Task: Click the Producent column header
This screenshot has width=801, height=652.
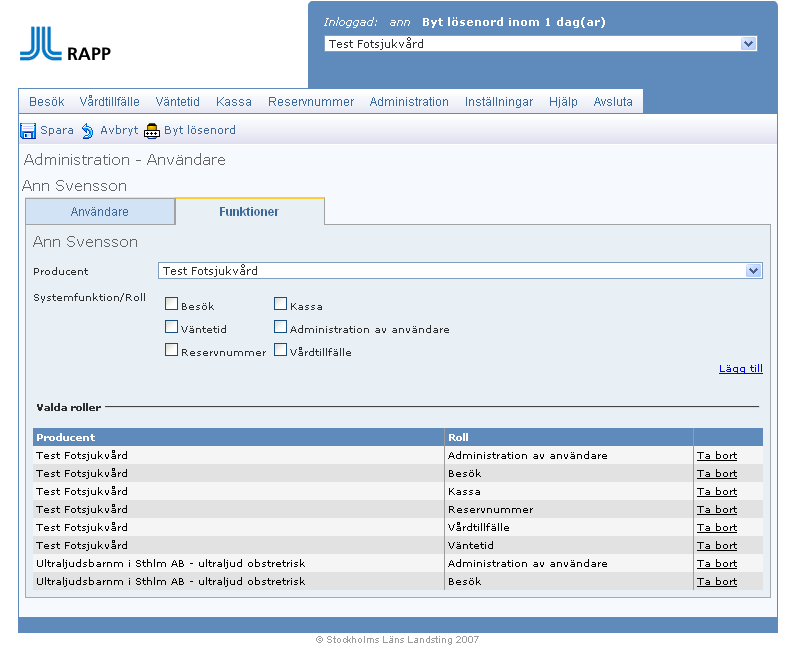Action: click(x=239, y=437)
